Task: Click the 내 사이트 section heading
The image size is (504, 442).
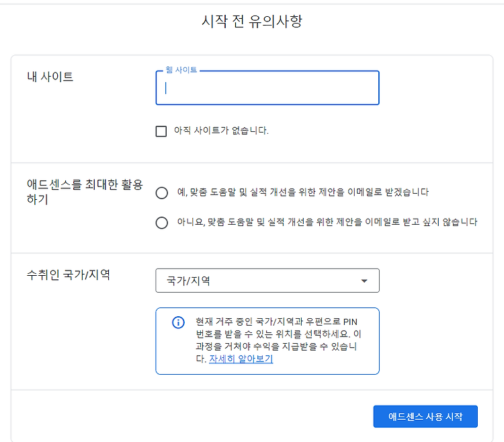Action: (x=50, y=77)
